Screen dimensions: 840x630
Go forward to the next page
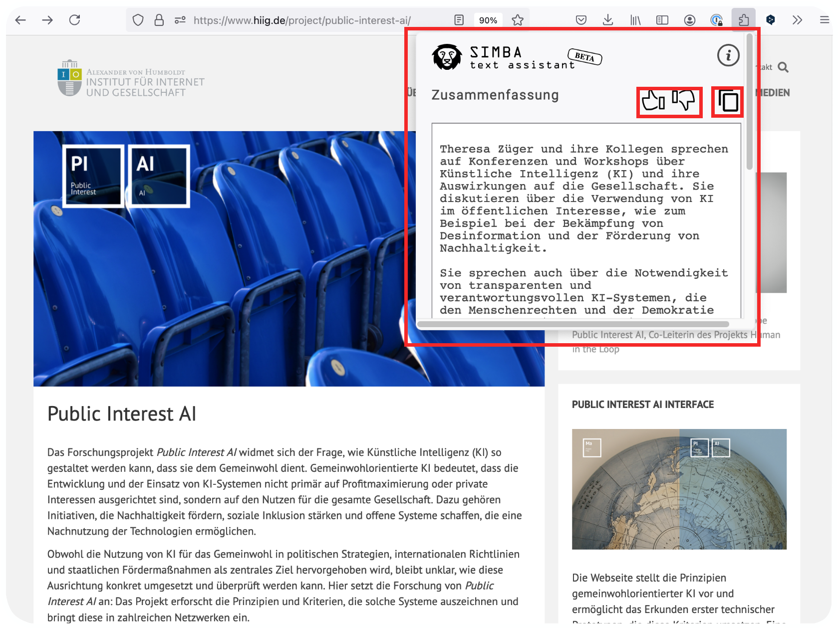(47, 20)
